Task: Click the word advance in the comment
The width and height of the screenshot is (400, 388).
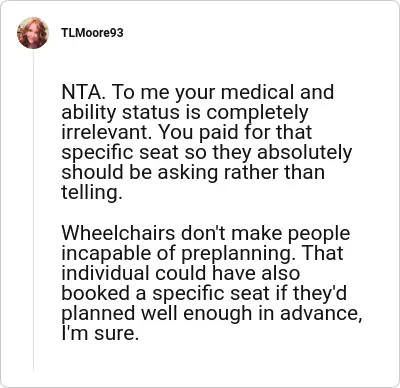Action: pos(320,313)
